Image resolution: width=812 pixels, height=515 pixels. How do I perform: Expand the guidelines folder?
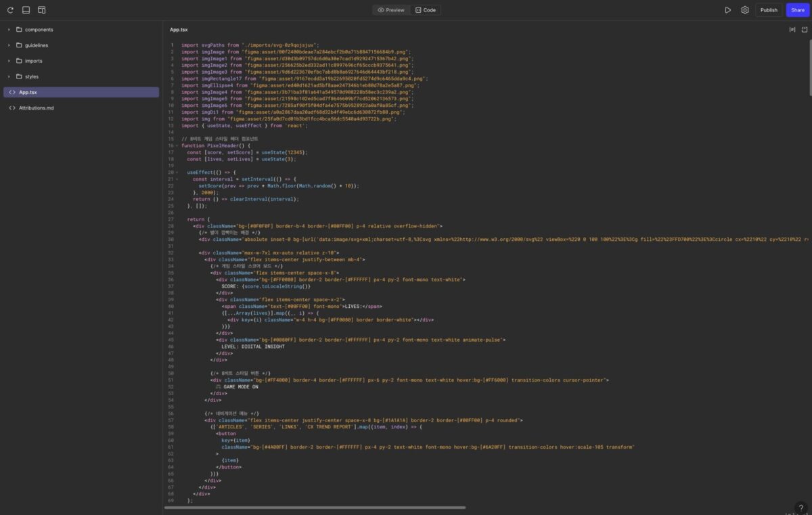coord(36,45)
